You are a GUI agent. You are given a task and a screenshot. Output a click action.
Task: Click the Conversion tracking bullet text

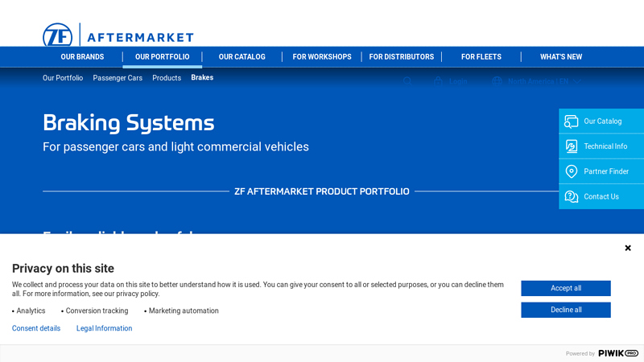[97, 311]
